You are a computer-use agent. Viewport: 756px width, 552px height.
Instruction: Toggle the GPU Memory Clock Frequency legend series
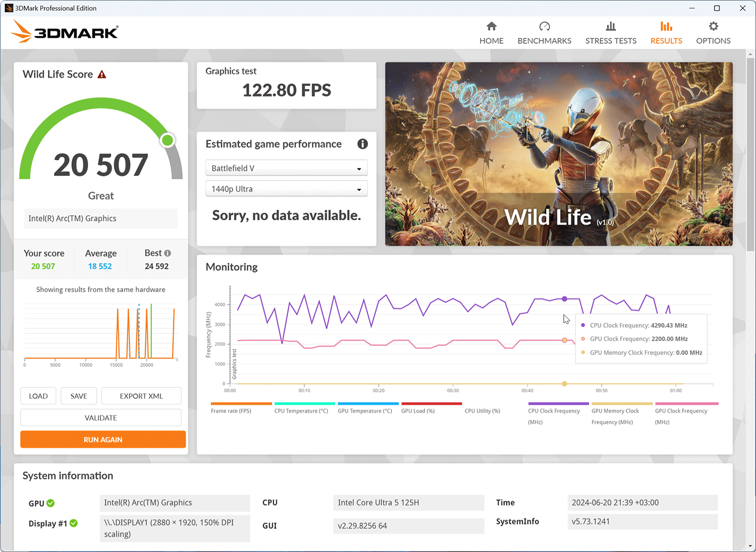(x=622, y=414)
